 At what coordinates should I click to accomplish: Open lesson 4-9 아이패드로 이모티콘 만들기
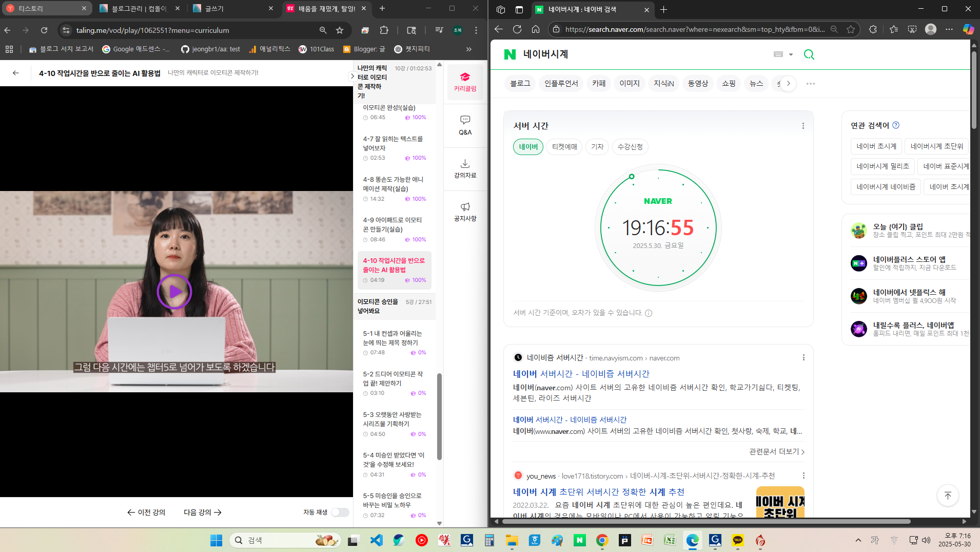395,229
